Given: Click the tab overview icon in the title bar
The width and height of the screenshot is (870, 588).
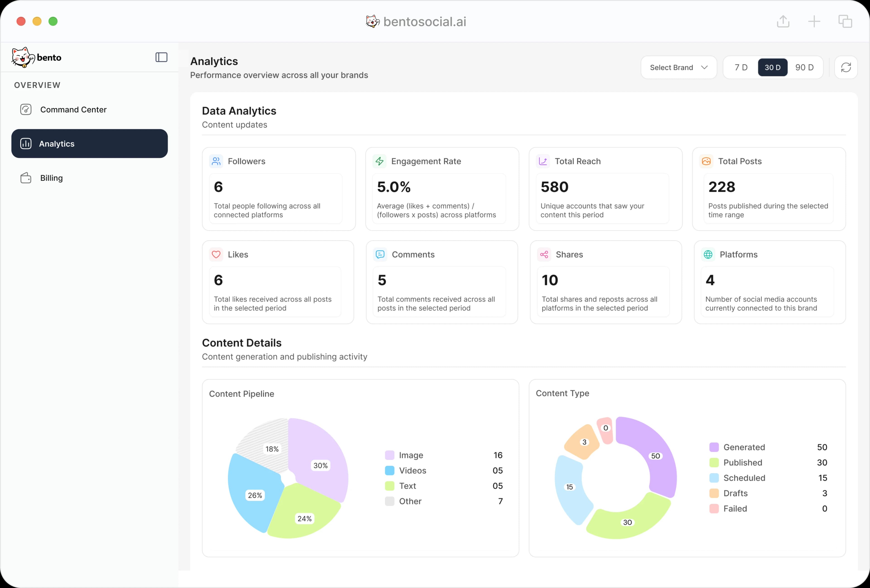Looking at the screenshot, I should pyautogui.click(x=845, y=21).
